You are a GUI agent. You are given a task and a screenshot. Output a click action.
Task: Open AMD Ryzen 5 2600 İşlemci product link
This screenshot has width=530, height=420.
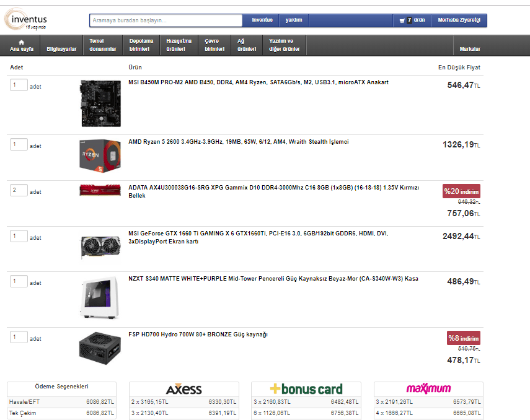tap(238, 142)
